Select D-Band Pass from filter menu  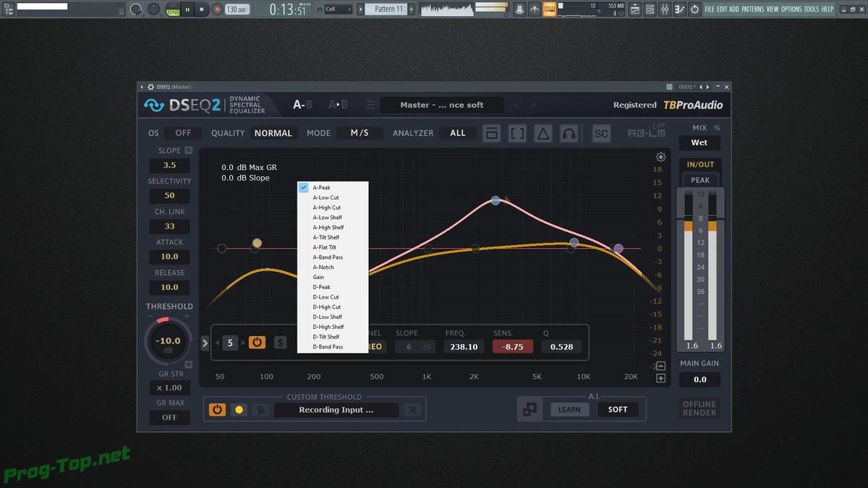[x=333, y=347]
